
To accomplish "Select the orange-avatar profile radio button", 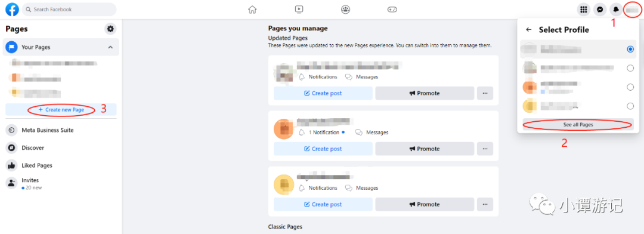I will point(630,87).
